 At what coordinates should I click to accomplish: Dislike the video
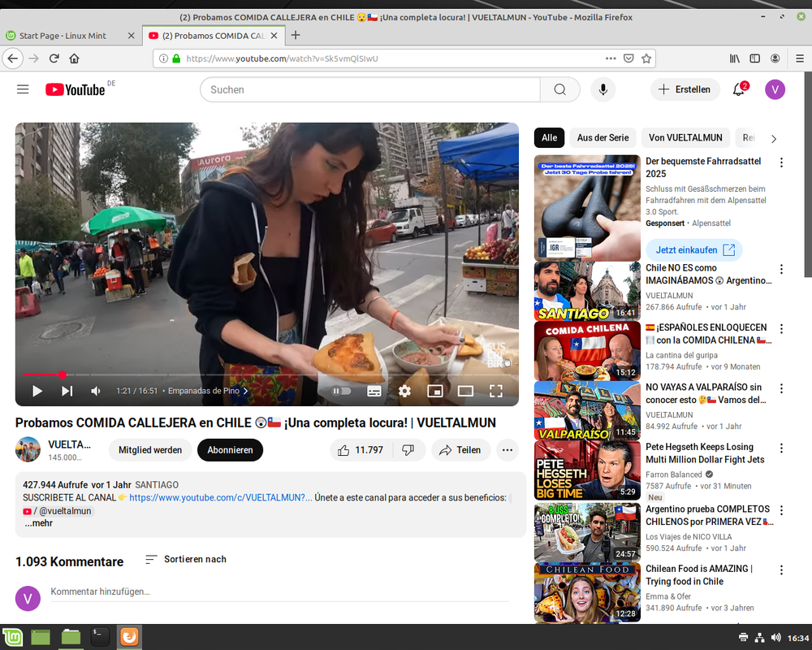[x=408, y=450]
